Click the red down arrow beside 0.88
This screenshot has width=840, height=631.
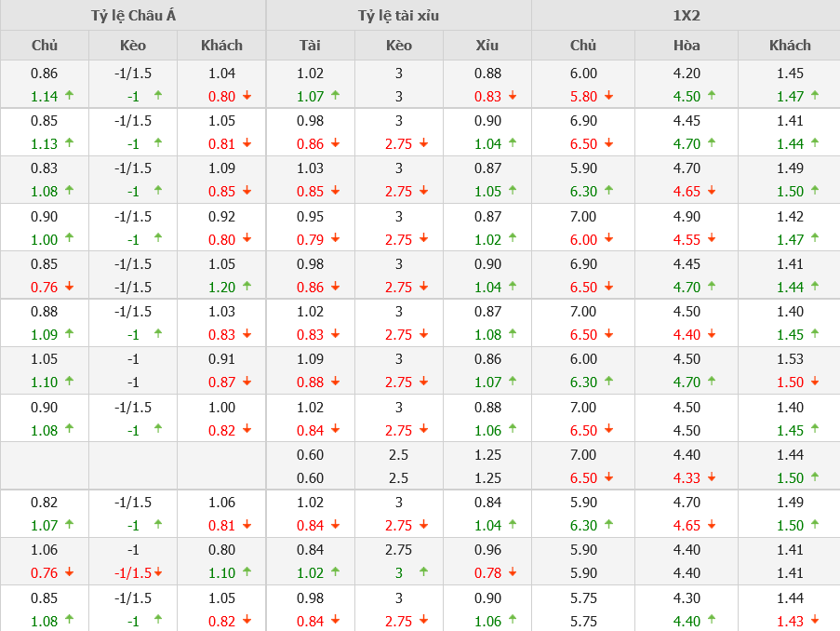pyautogui.click(x=335, y=382)
